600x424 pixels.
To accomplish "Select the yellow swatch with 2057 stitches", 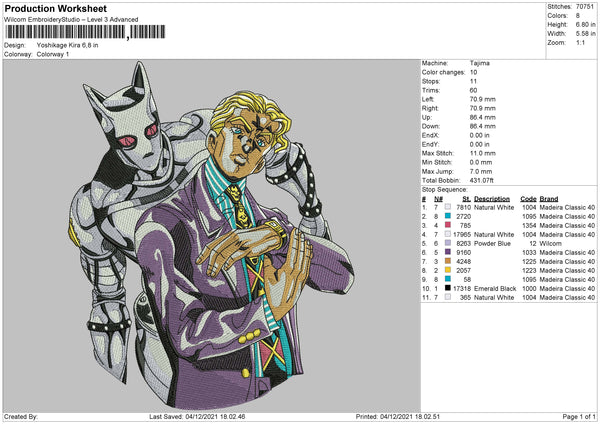I will pyautogui.click(x=447, y=270).
